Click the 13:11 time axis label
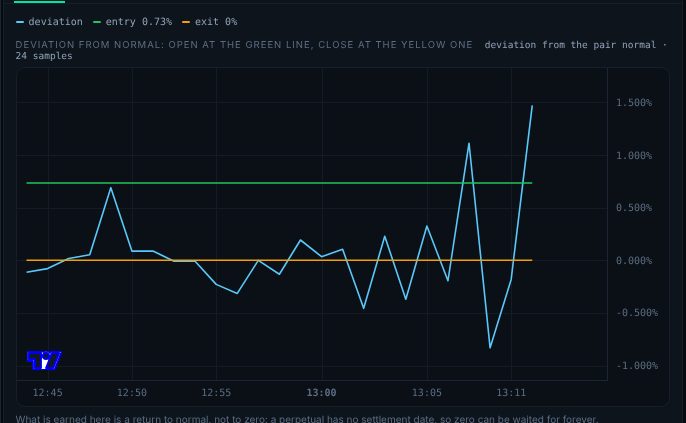 pyautogui.click(x=511, y=393)
